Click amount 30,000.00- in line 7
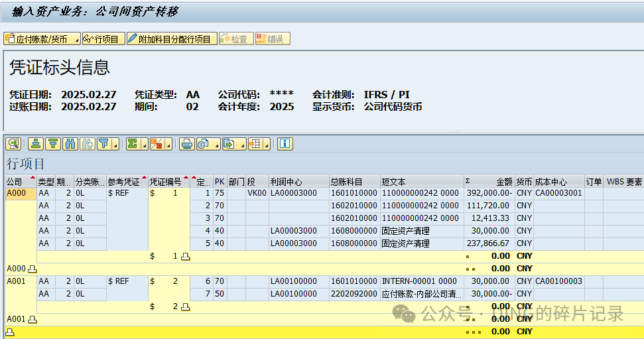The width and height of the screenshot is (644, 339). click(x=489, y=294)
